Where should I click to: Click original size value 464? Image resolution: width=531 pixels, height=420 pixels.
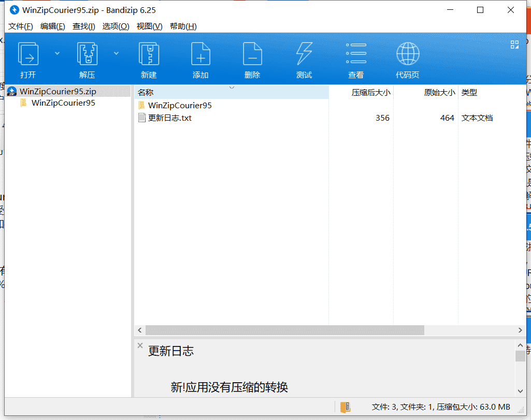[447, 118]
